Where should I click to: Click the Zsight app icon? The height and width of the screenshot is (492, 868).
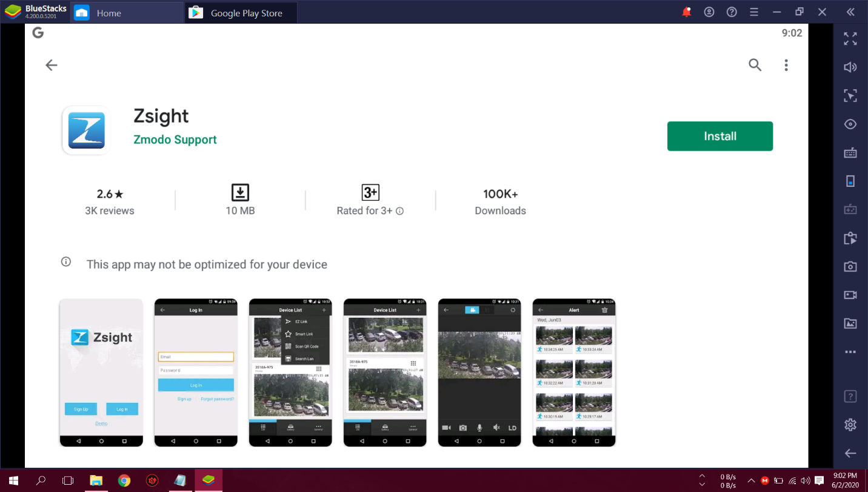click(86, 130)
